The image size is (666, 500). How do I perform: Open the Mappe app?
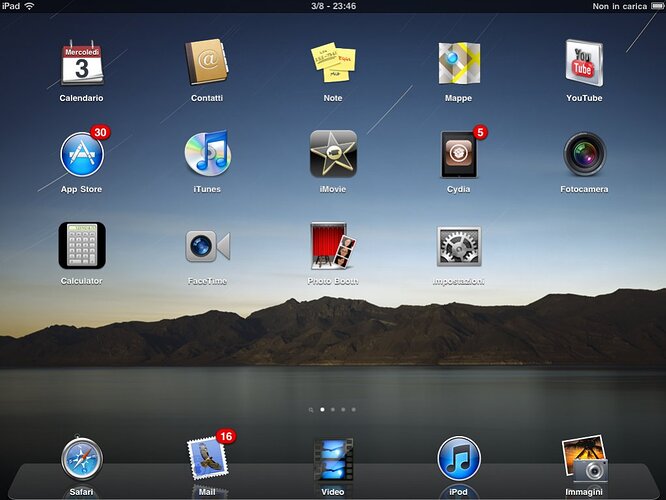coord(459,63)
